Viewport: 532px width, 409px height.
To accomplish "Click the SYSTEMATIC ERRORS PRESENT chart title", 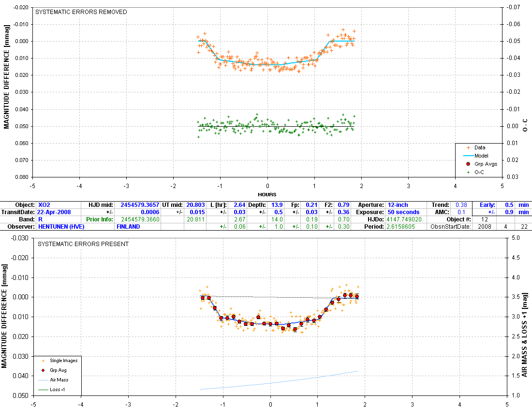I will 83,244.
